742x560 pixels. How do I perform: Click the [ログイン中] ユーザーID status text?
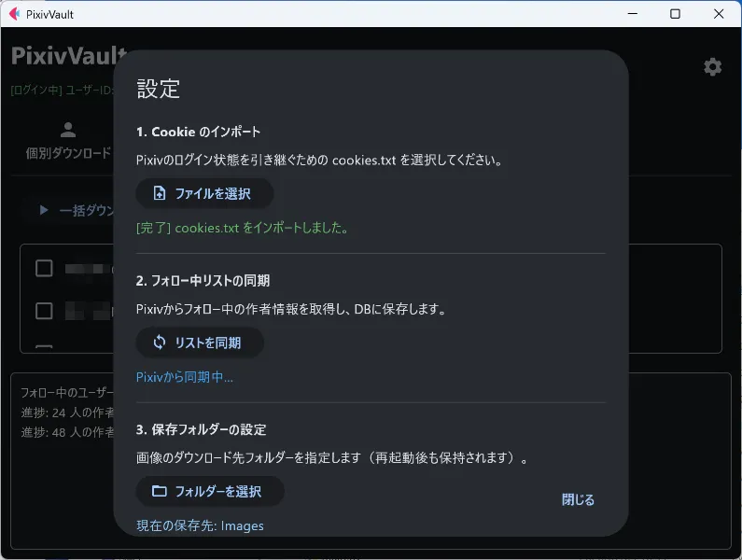62,90
